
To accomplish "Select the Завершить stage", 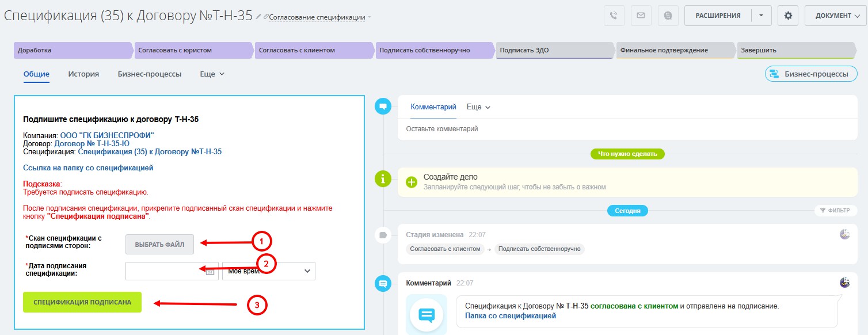I will (x=797, y=50).
